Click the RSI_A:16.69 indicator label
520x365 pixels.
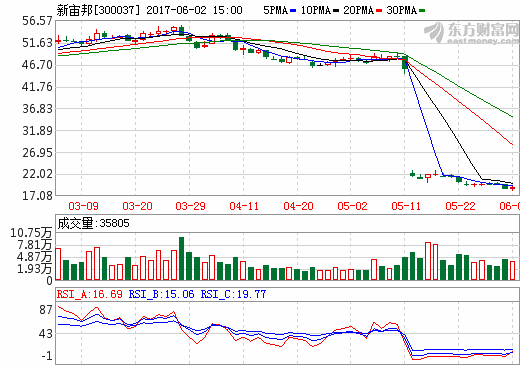click(90, 294)
